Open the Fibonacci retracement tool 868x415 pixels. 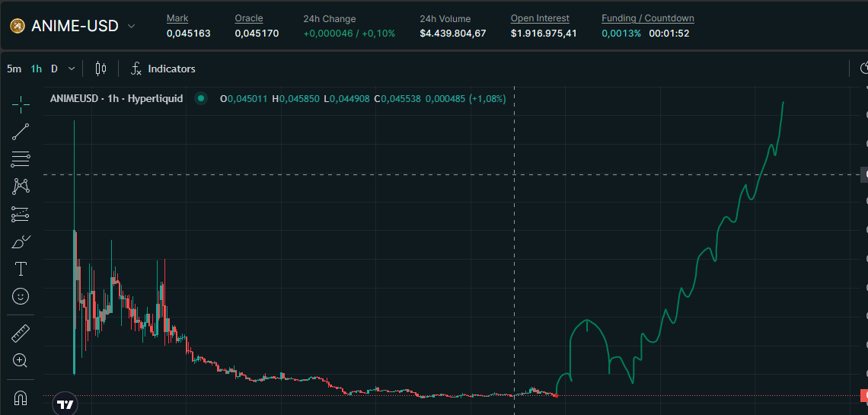(21, 159)
